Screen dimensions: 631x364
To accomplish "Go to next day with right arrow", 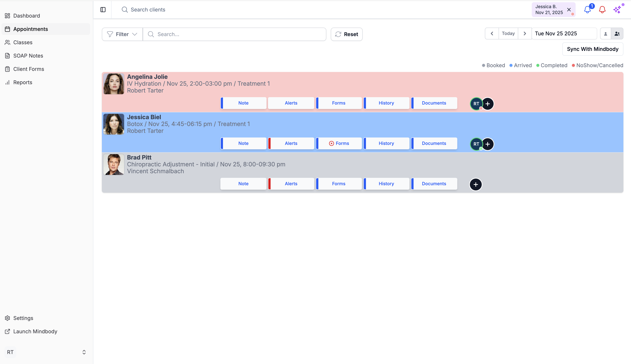I will [525, 33].
